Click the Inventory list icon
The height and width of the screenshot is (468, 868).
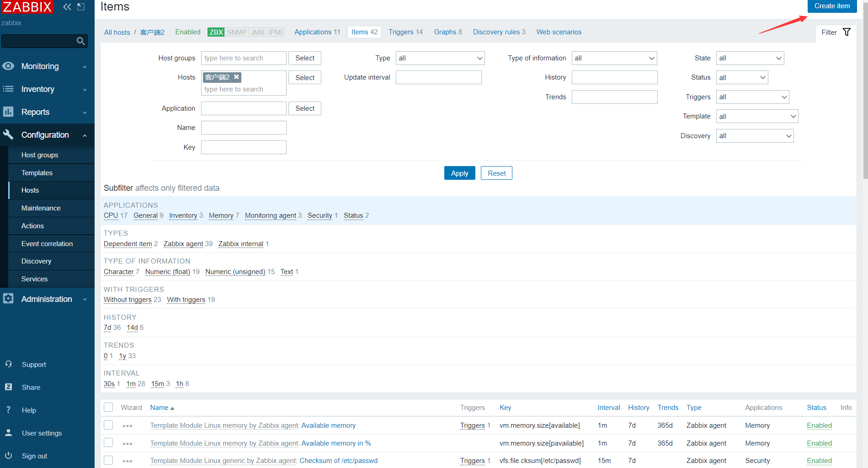(x=8, y=89)
